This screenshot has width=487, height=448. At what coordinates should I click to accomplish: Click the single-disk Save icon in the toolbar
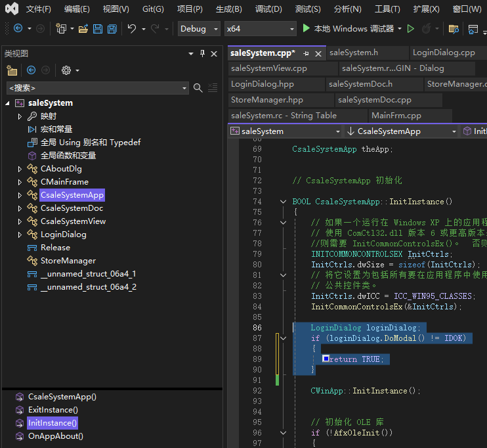pyautogui.click(x=97, y=29)
